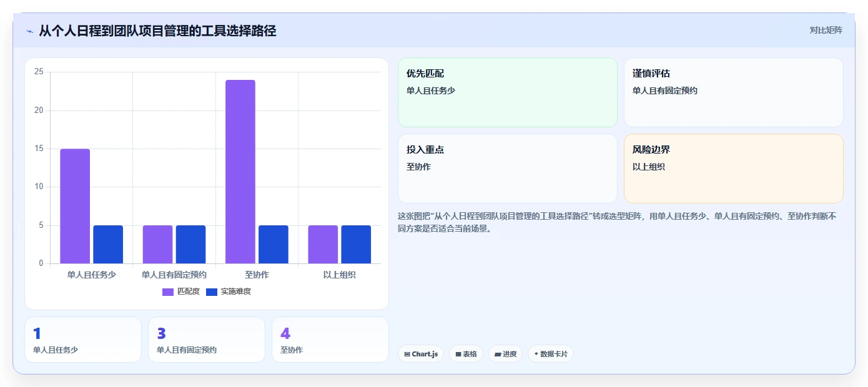Toggle the 匹配度 legend swatch

[168, 292]
